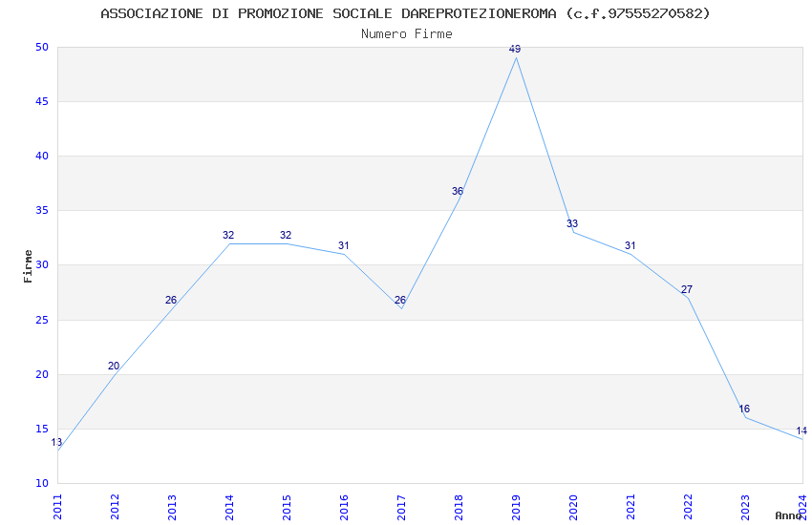
Task: Click the subtitle Numero Firme
Action: coord(407,34)
